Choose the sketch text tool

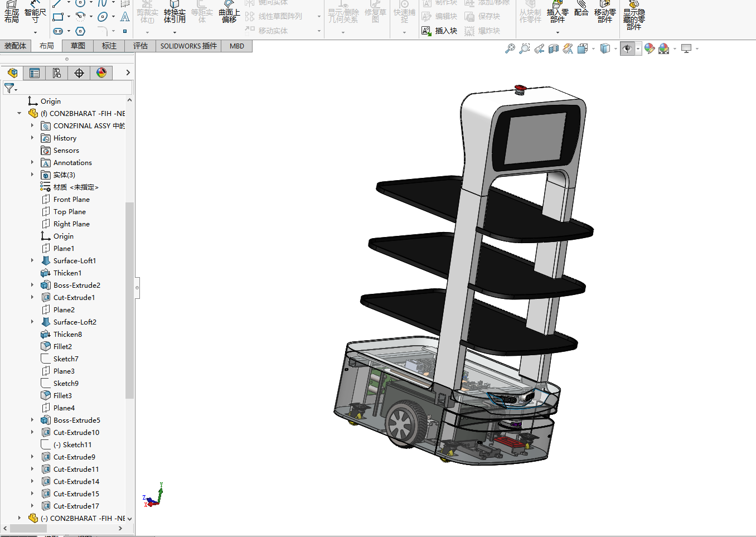coord(125,17)
